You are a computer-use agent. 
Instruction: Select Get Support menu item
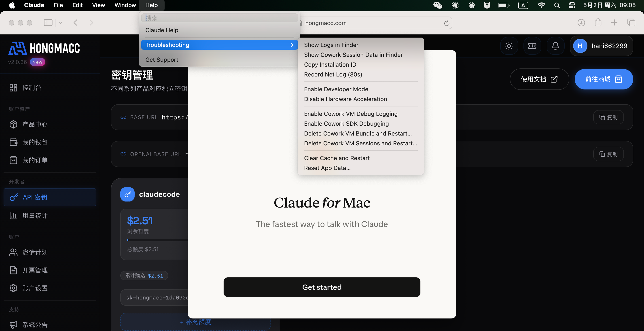pyautogui.click(x=219, y=59)
